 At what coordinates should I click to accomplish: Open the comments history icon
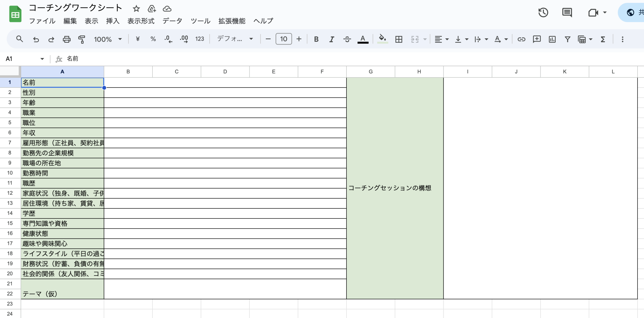point(567,12)
